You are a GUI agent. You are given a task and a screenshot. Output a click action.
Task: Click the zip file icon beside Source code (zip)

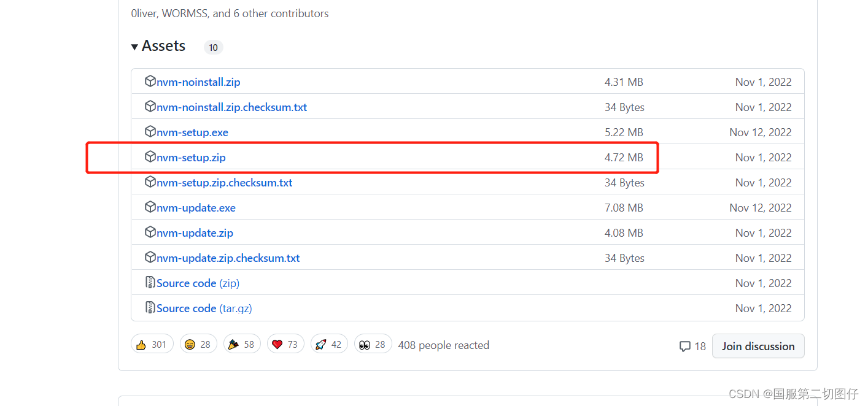point(150,283)
